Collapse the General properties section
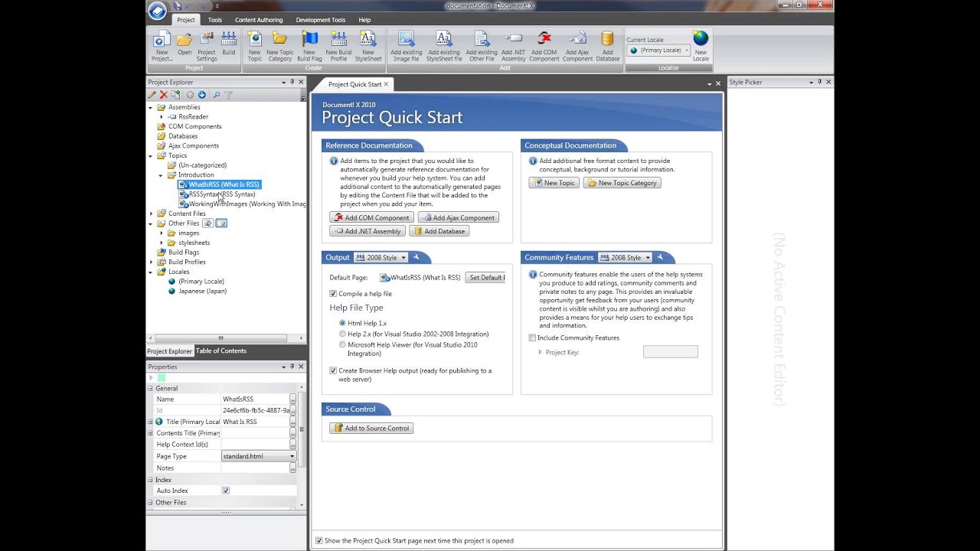Screen dimensions: 980x551 pyautogui.click(x=150, y=388)
